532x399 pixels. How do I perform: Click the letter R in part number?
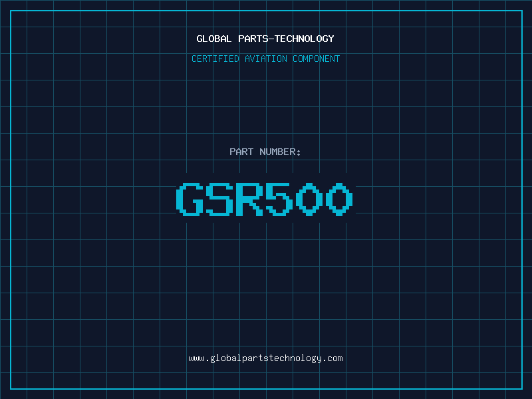(249, 199)
